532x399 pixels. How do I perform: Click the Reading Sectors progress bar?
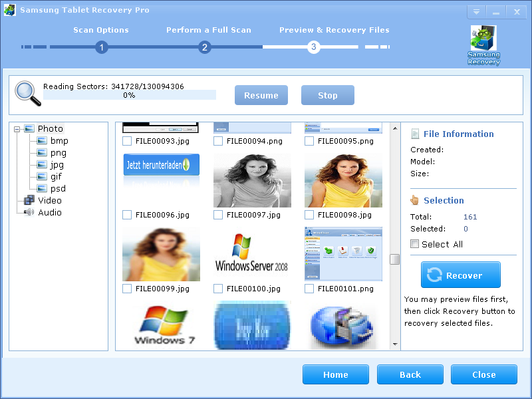[130, 95]
